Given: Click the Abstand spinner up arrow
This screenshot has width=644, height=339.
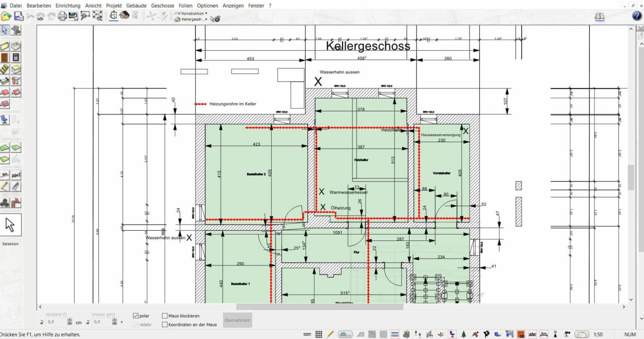Looking at the screenshot, I should [x=70, y=320].
